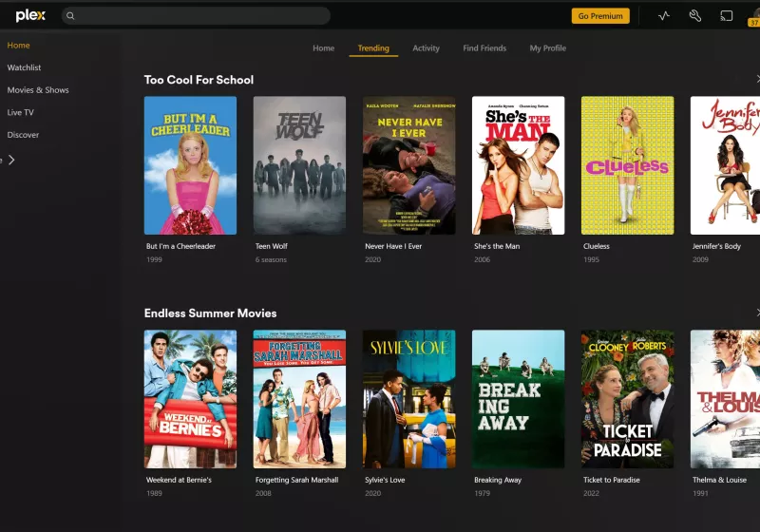Open the My Profile tab
The height and width of the screenshot is (532, 760).
pos(548,47)
